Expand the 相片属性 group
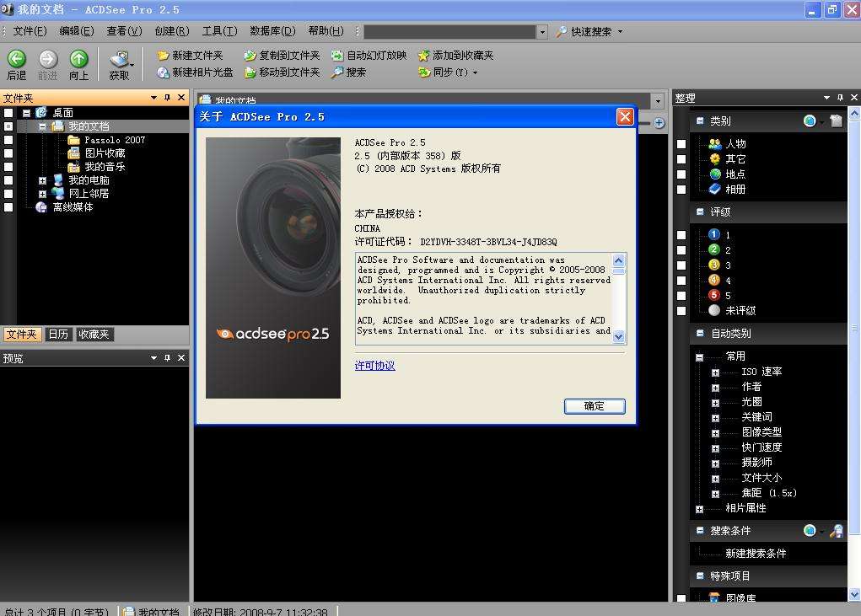 pos(699,509)
